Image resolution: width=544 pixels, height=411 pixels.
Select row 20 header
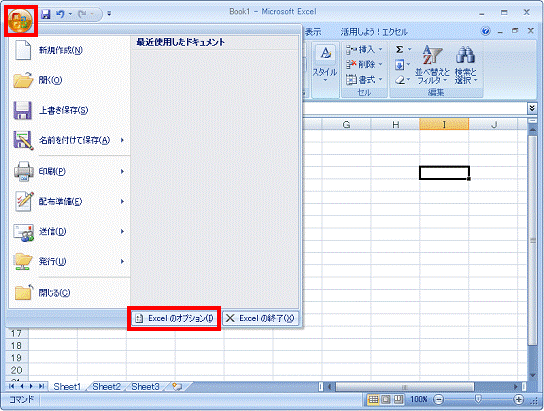pos(16,370)
